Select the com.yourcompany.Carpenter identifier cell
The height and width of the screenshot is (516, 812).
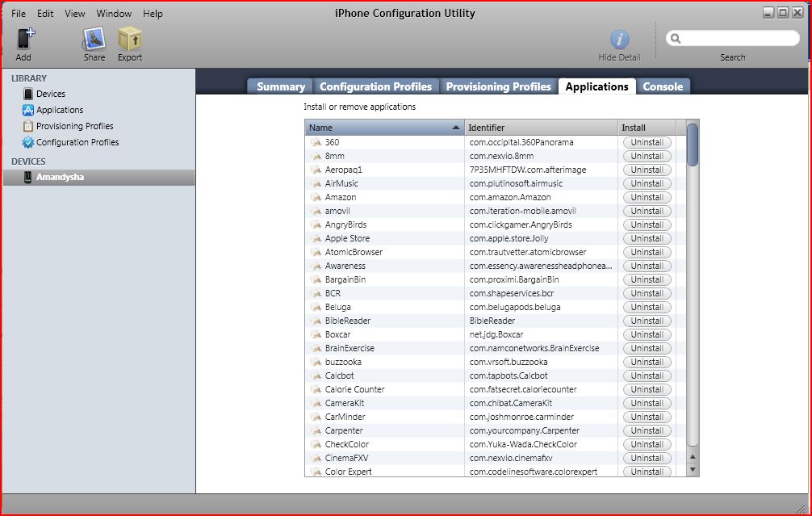pyautogui.click(x=541, y=430)
